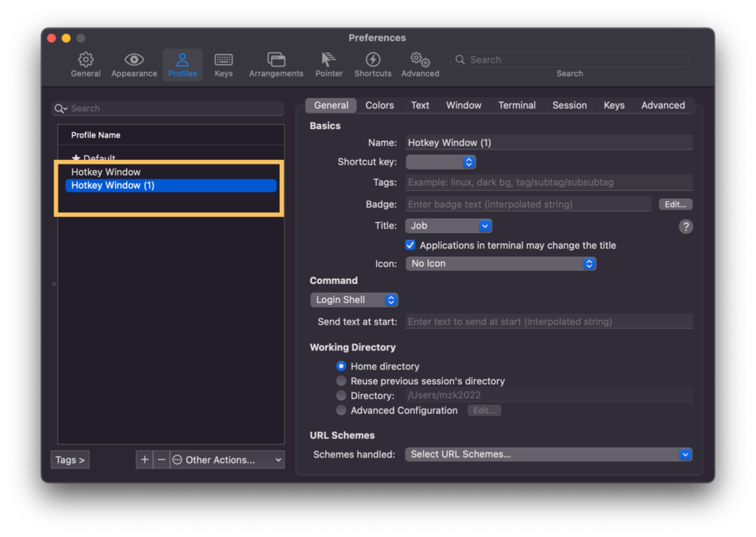Click the plus button to add profile

(x=144, y=460)
